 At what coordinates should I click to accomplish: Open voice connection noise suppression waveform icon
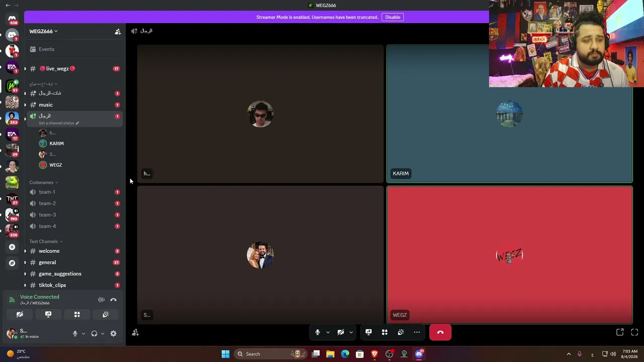coord(101,300)
